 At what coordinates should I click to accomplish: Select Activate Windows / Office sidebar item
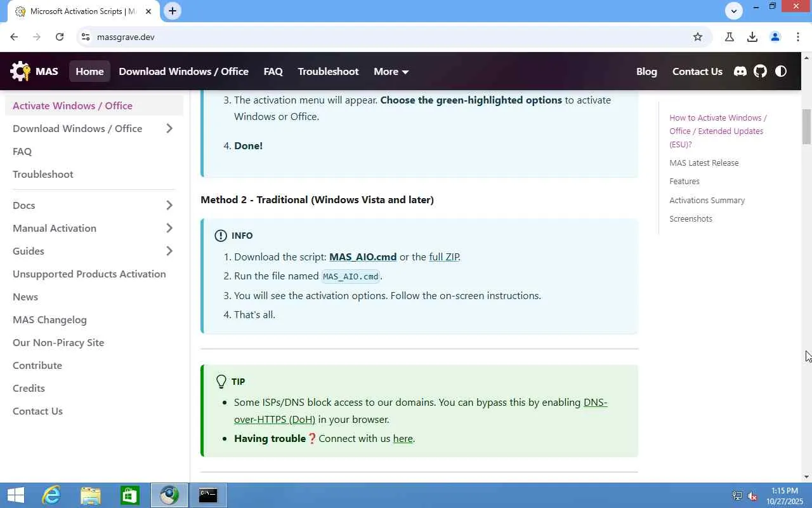[94, 105]
